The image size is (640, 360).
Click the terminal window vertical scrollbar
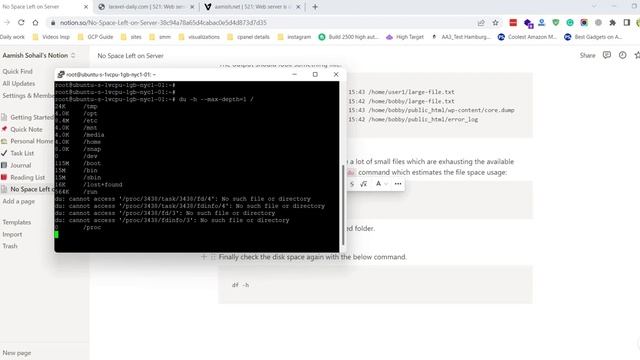pos(343,204)
